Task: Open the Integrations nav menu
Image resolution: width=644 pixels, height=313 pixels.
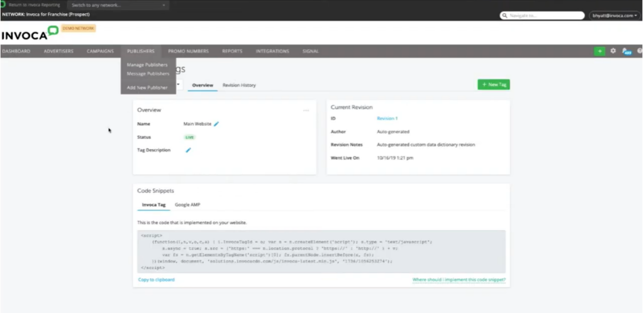Action: point(272,52)
